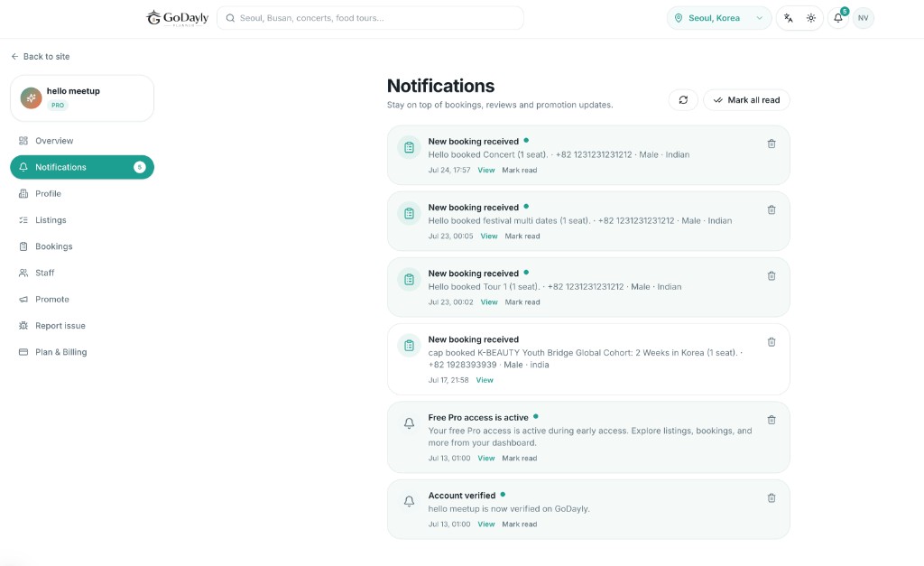This screenshot has width=924, height=566.
Task: Click the clipboard icon of K-BEAUTY booking
Action: (x=409, y=346)
